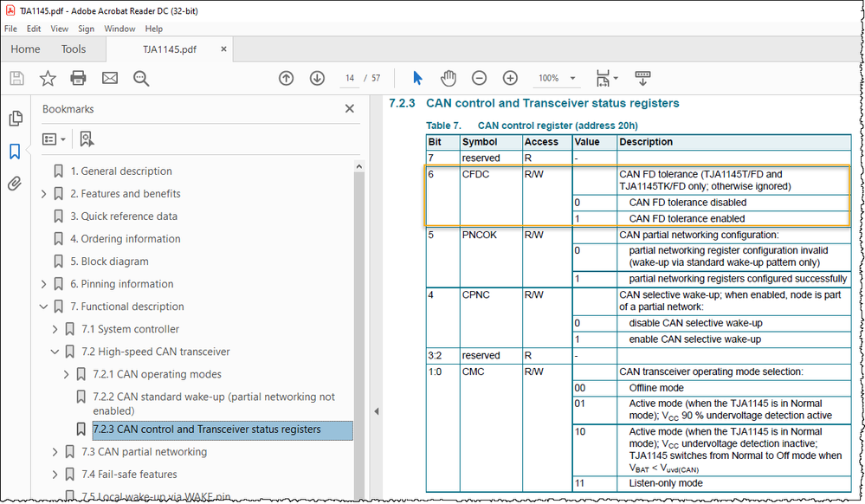
Task: Activate the Hand pan tool
Action: [449, 79]
